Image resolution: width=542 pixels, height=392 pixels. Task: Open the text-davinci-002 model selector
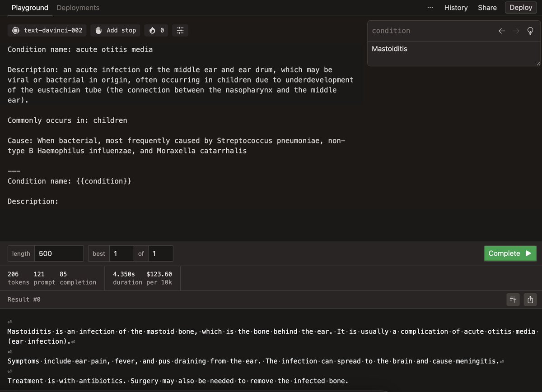[x=47, y=30]
